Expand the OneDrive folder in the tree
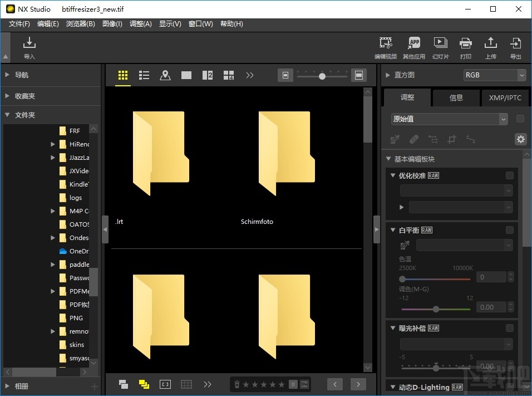Viewport: 532px width, 396px height. 52,251
